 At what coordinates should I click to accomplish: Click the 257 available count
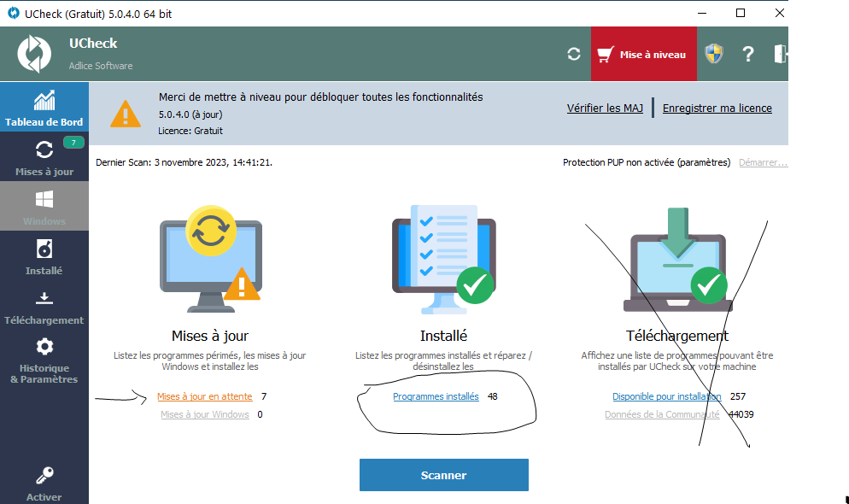737,396
